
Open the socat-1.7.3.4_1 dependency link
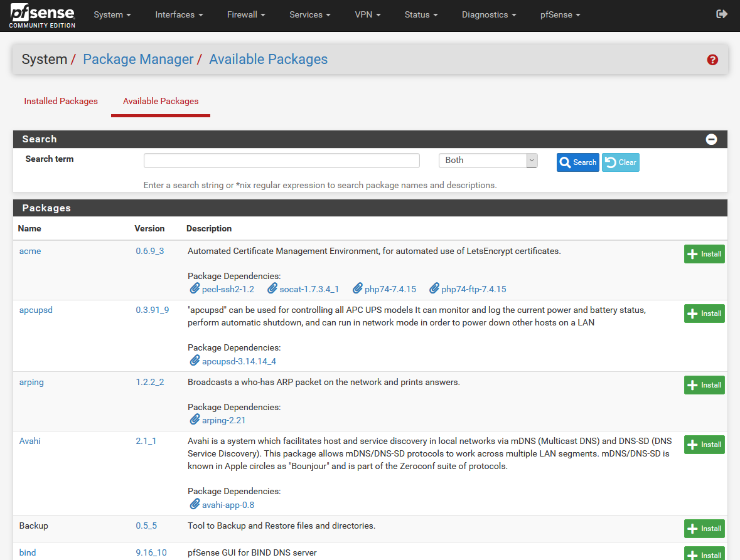[309, 290]
